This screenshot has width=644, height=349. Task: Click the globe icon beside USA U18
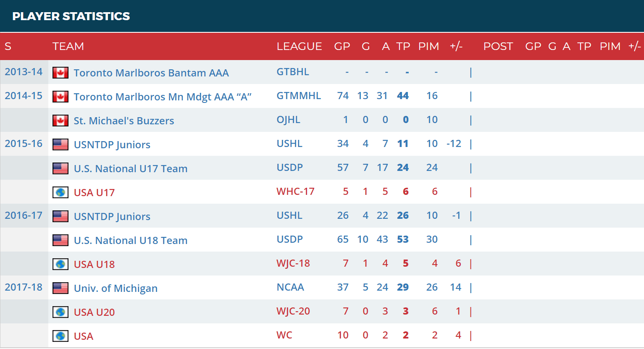[x=60, y=264]
